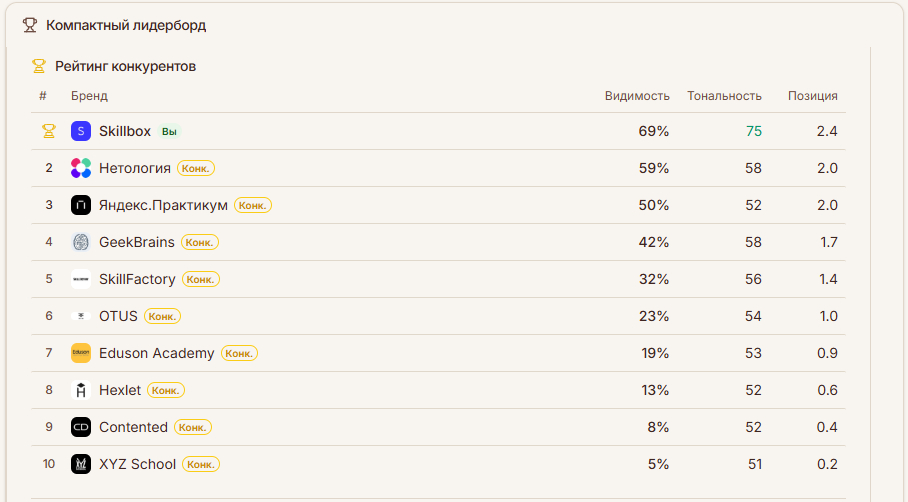This screenshot has height=502, width=908.
Task: Click the SkillFactory logo icon
Action: (81, 279)
